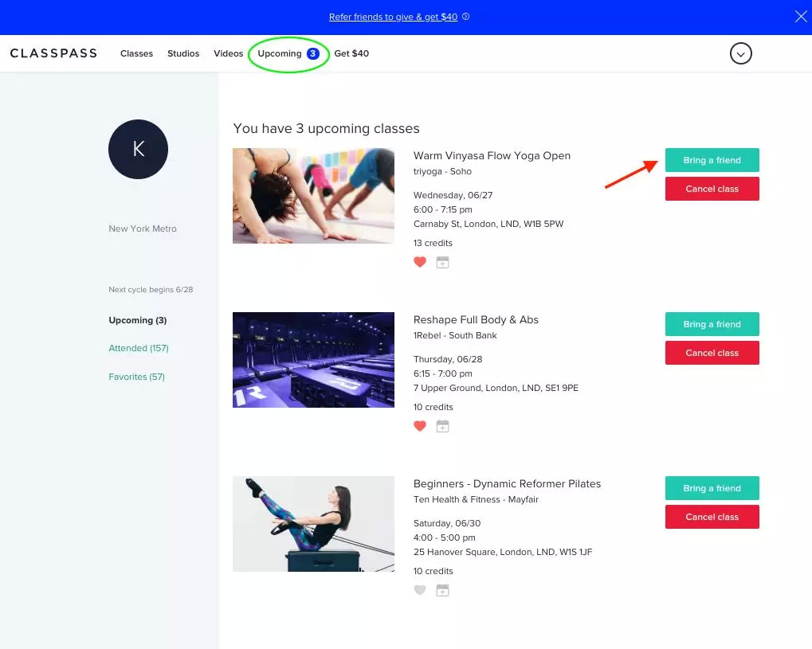Click the Carnaby St, London address
Screen dimensions: 812x649
point(488,224)
